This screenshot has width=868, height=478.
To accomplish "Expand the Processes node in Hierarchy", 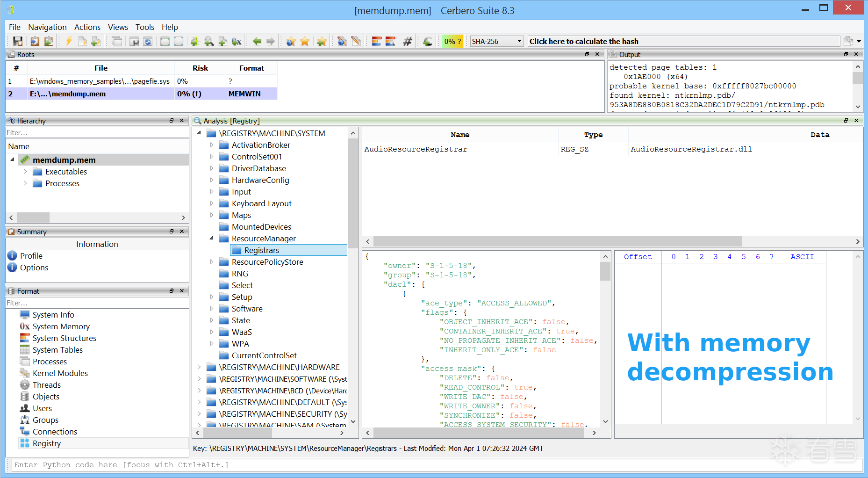I will coord(25,183).
